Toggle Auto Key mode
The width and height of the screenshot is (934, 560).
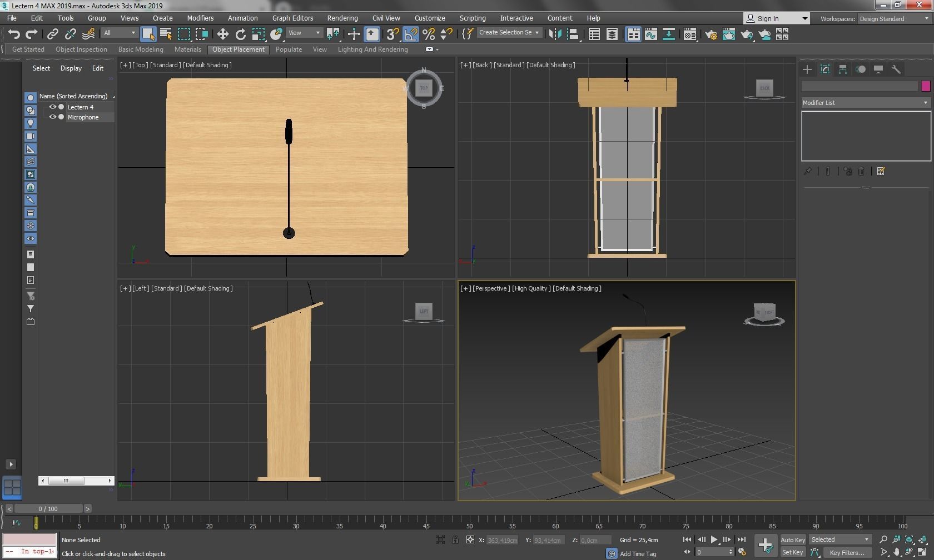[793, 540]
